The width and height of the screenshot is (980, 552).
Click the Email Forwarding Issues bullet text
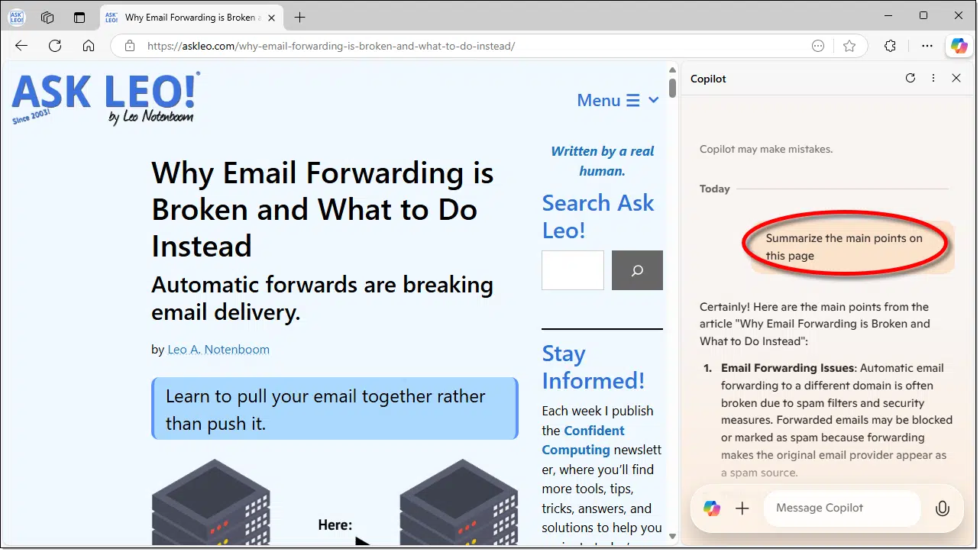(836, 420)
